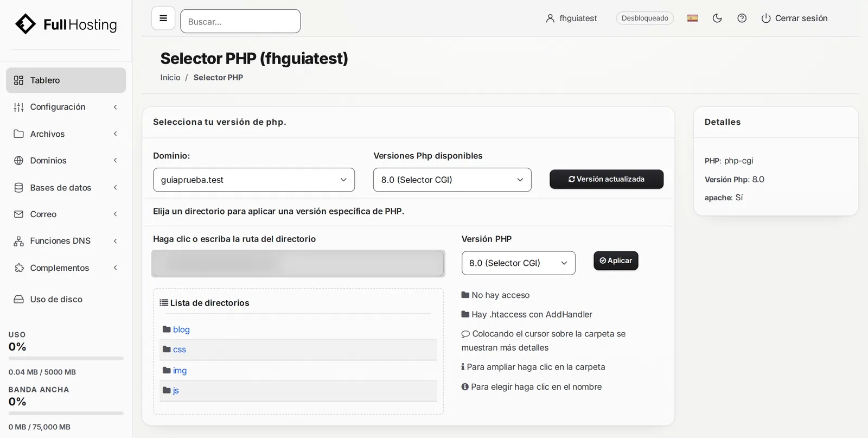The height and width of the screenshot is (438, 868).
Task: Select the blog directory
Action: (x=181, y=329)
